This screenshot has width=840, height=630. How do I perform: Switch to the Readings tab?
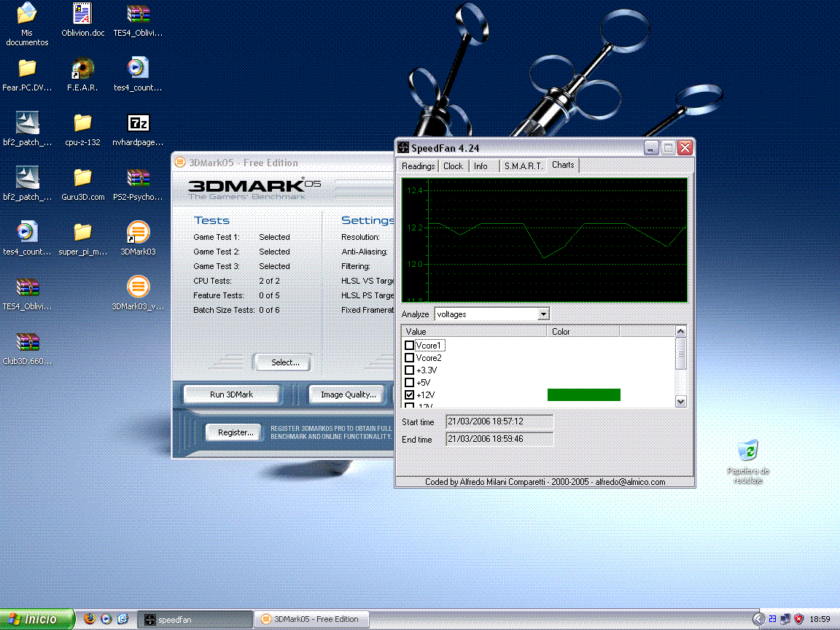tap(418, 166)
